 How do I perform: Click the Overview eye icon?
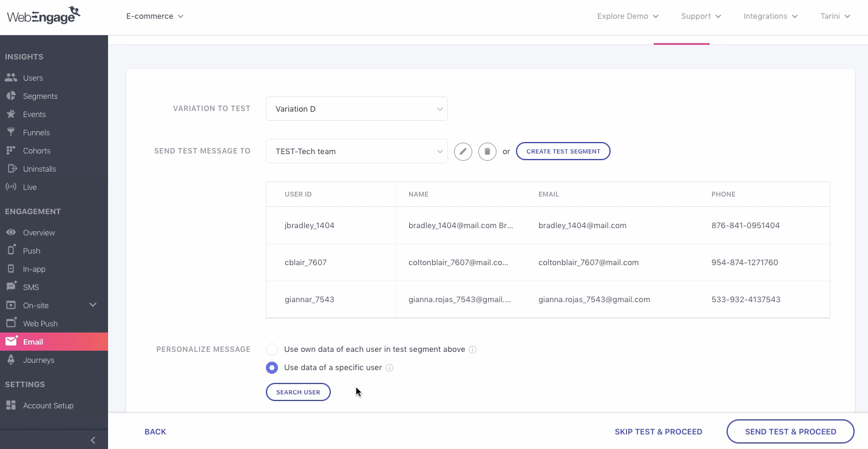tap(11, 232)
